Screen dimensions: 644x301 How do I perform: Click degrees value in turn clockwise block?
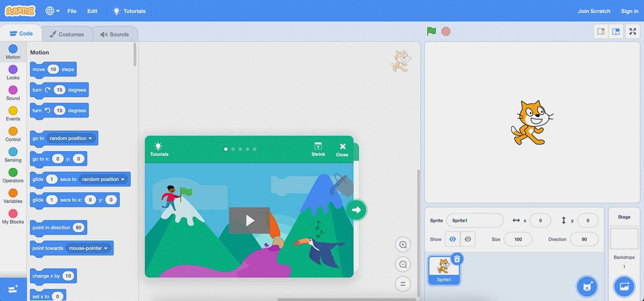(60, 90)
